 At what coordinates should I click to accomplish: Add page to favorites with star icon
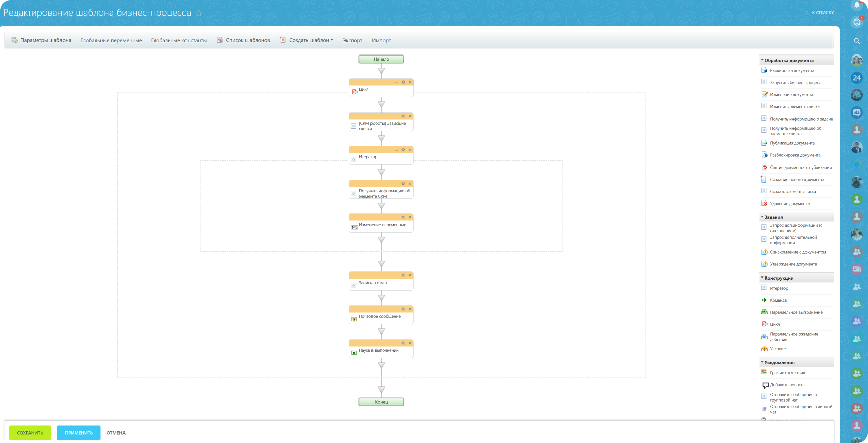[199, 13]
